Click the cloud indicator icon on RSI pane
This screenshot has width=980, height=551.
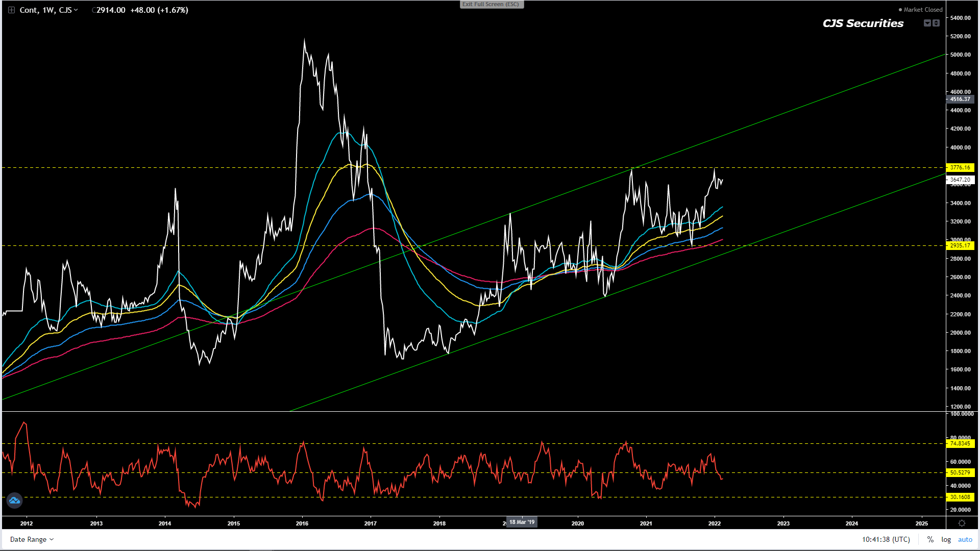click(x=14, y=500)
